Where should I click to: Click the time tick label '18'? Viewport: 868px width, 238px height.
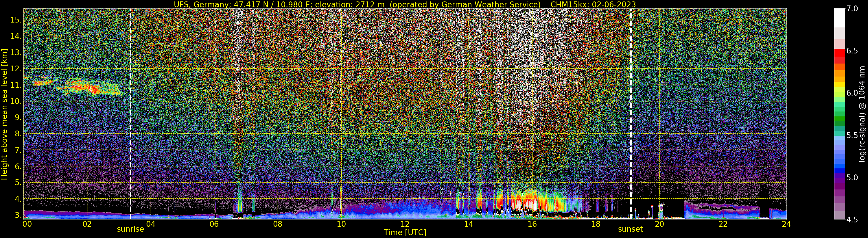[x=596, y=224]
